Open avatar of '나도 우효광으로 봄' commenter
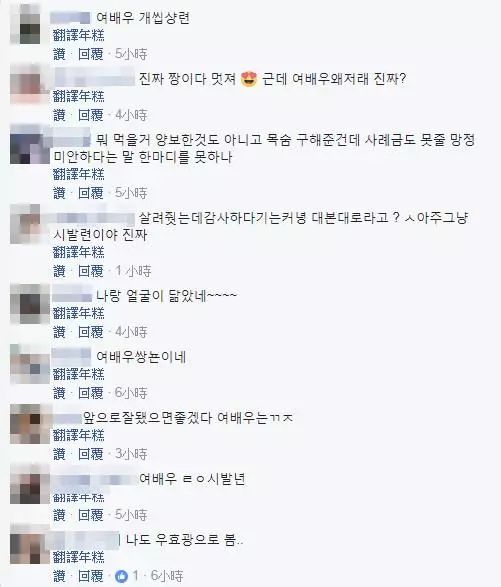Screen dimensions: 501x587 [25, 545]
